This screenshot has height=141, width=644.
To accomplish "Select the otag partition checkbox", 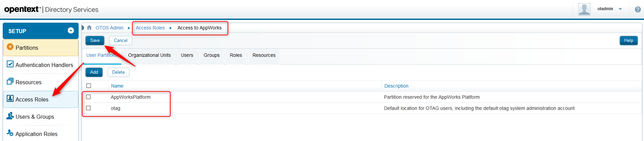I will 88,108.
